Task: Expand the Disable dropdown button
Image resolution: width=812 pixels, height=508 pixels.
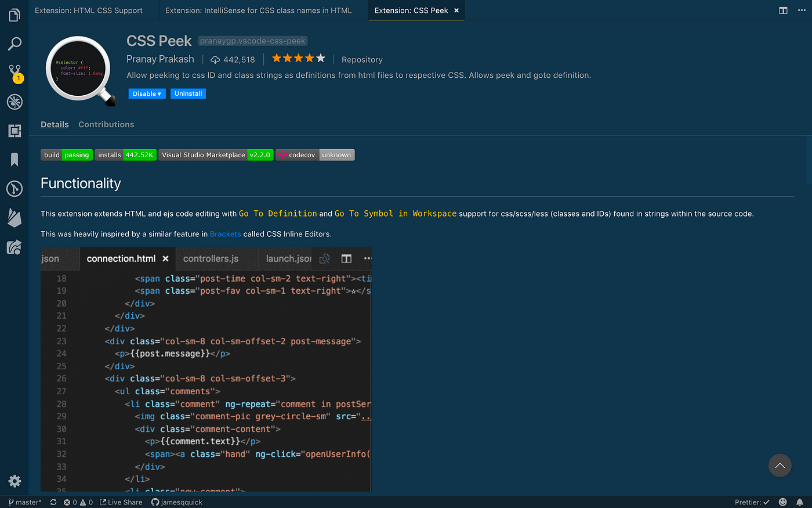Action: (147, 93)
